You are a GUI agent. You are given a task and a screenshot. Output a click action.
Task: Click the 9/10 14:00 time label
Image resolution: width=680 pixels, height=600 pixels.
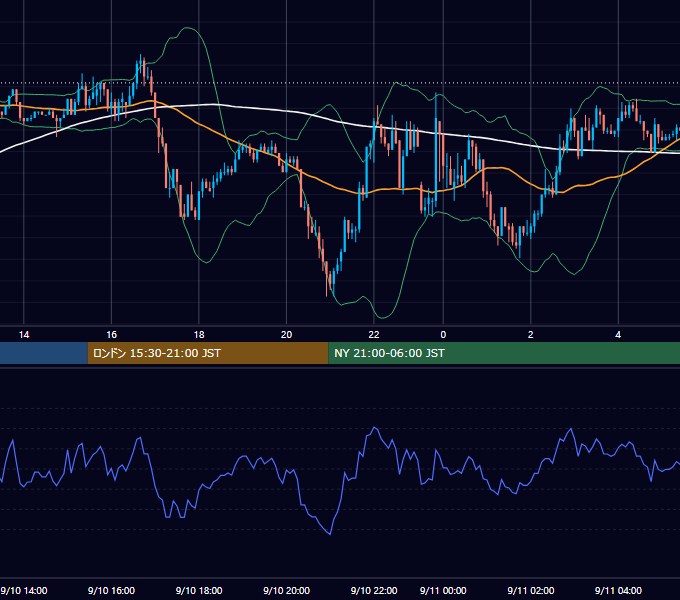(x=24, y=590)
